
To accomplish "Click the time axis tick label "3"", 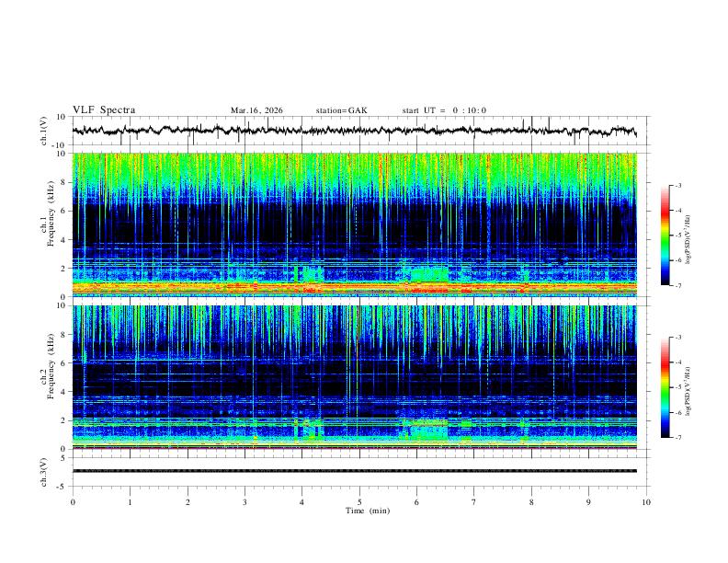I will [x=245, y=502].
